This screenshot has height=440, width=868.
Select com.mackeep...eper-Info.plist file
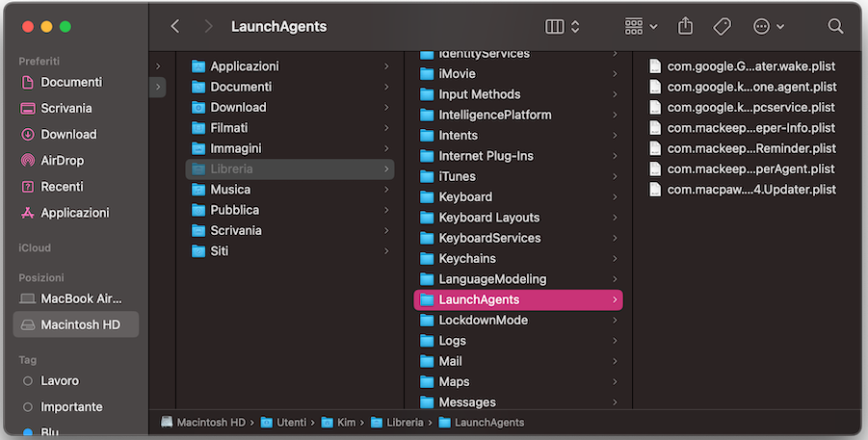point(743,127)
